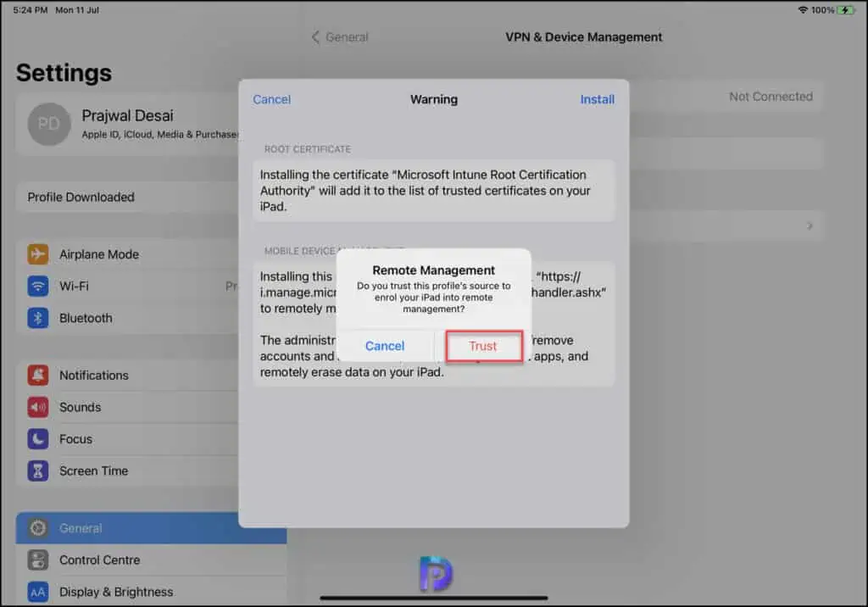Click the Not Connected VPN status
This screenshot has height=607, width=868.
[771, 97]
